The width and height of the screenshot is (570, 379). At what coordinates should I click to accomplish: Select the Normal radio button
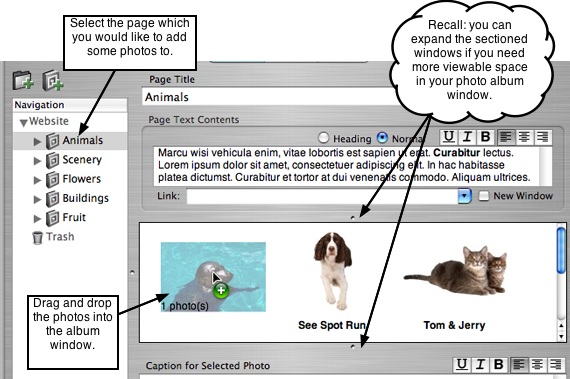tap(382, 137)
